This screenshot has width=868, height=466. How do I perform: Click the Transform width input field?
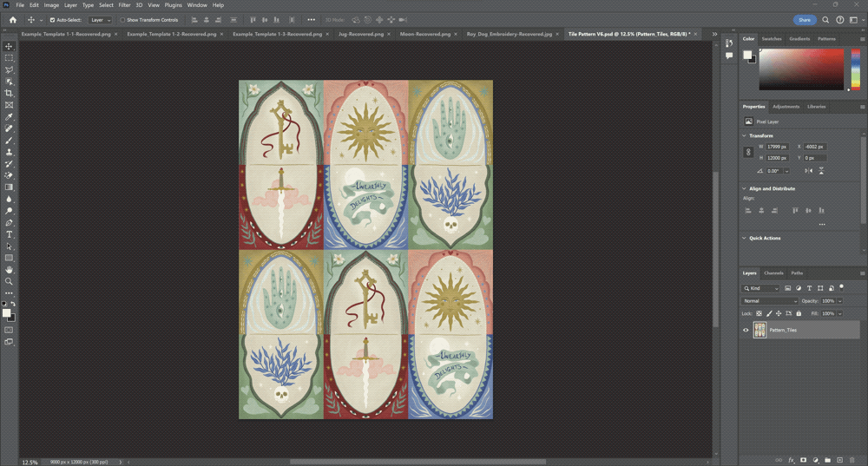[x=777, y=147]
